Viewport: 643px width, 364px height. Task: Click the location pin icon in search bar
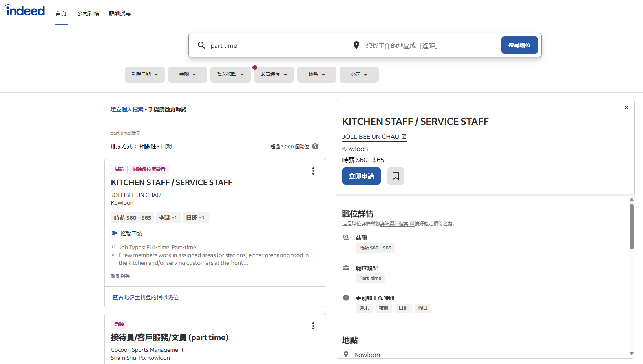pyautogui.click(x=356, y=45)
